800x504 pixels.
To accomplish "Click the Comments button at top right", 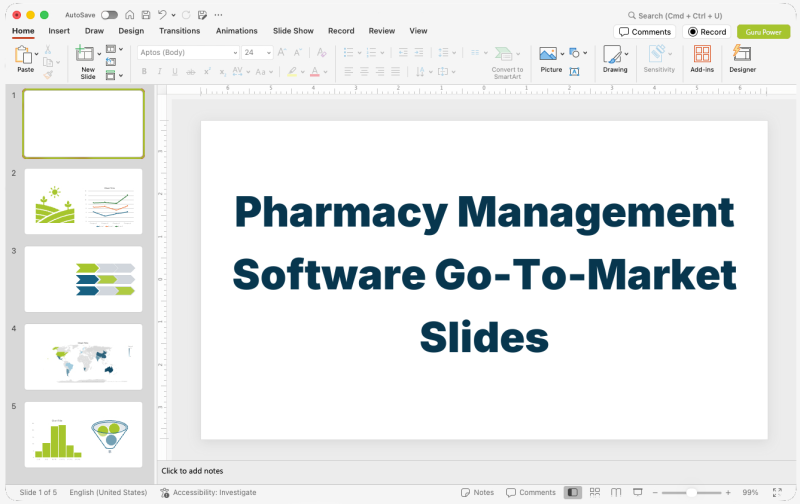I will [x=645, y=32].
